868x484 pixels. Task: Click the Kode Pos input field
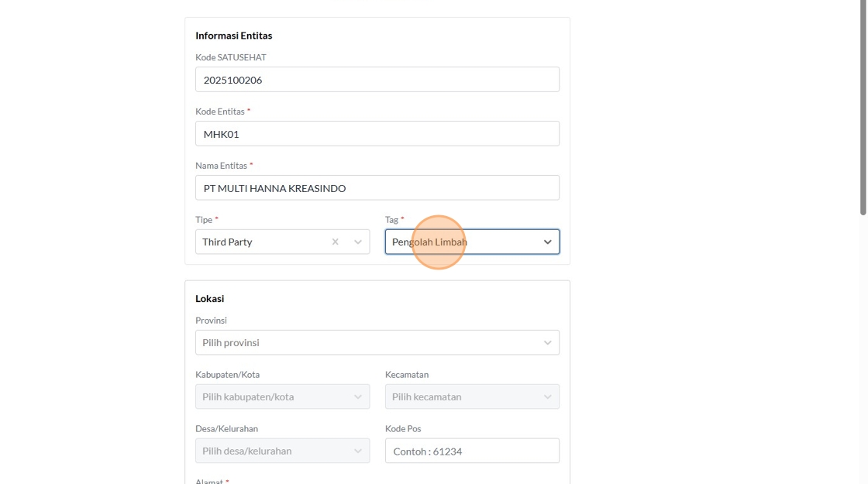(x=471, y=451)
